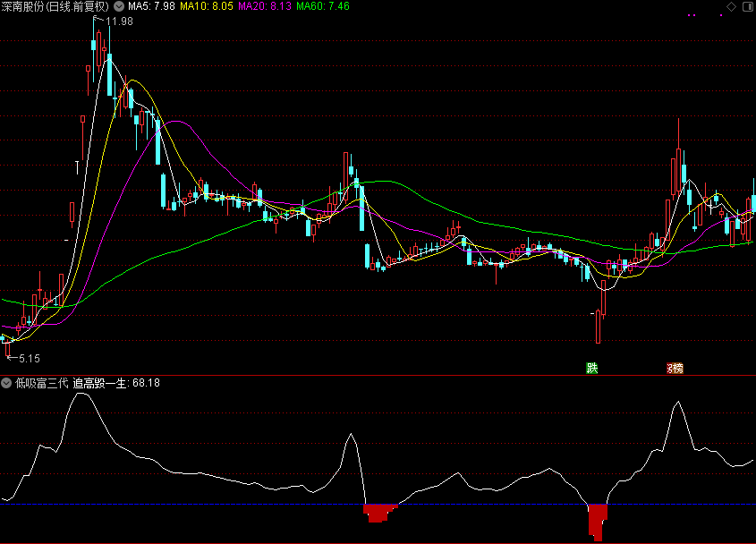
Task: Click the red 榜 marker badge
Action: click(673, 369)
